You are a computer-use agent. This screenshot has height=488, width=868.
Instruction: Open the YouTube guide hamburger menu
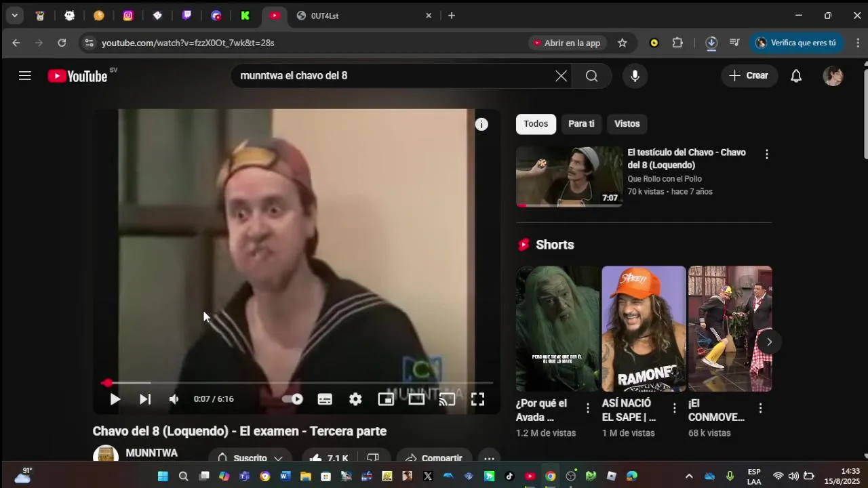pos(25,76)
